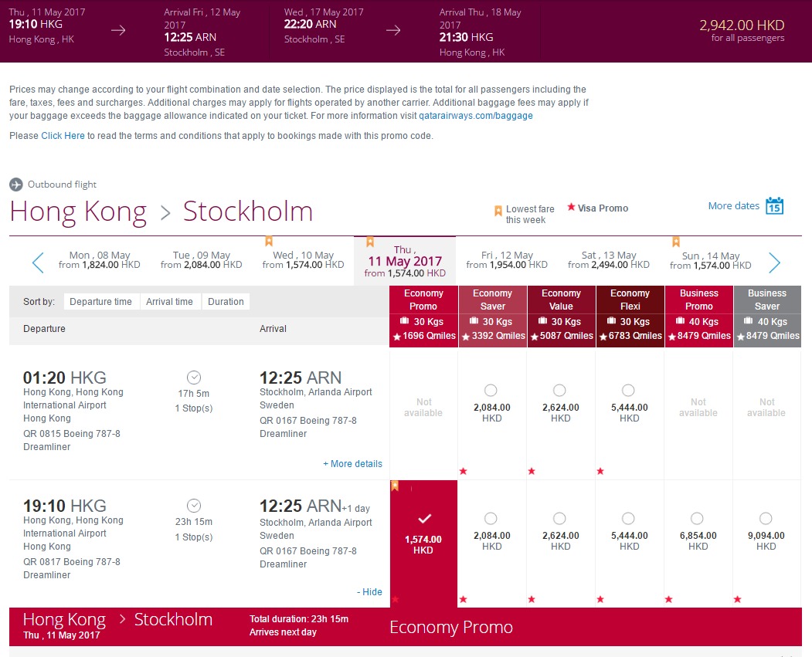
Task: Collapse the 19:10 flight details with Hide
Action: pos(369,592)
